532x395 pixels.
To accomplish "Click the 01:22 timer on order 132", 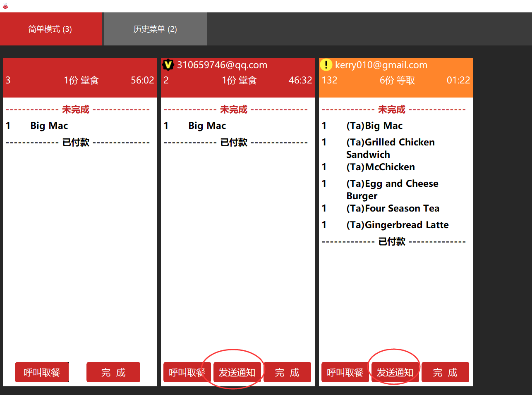I will (458, 80).
